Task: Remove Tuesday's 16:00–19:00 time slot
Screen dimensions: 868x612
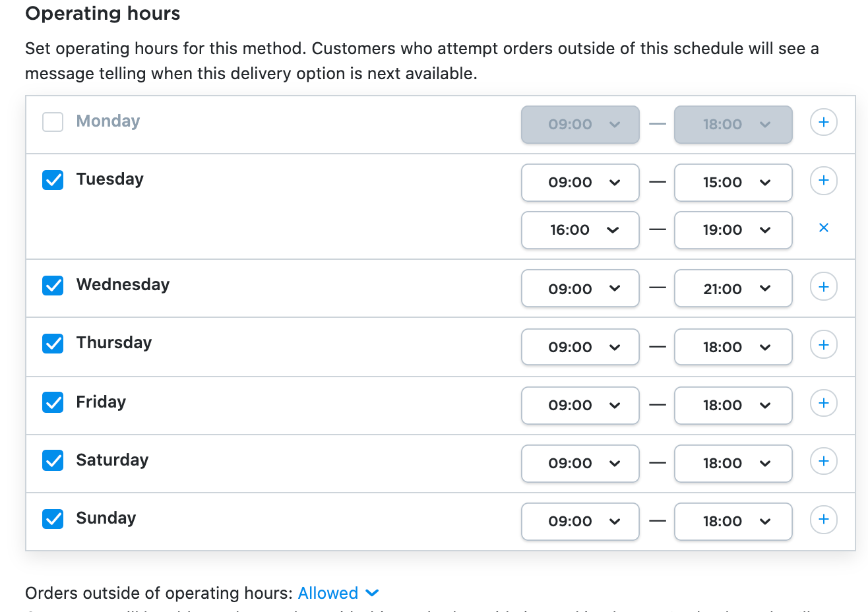Action: 823,228
